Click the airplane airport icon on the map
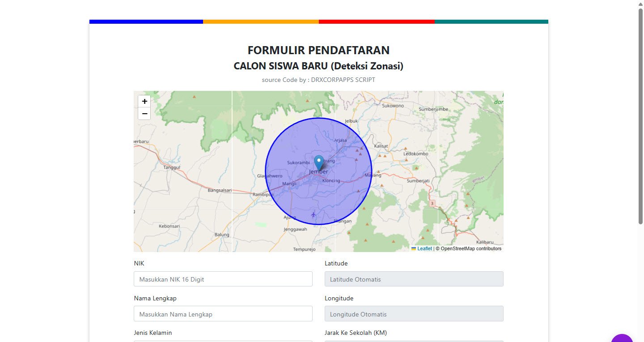This screenshot has height=342, width=644. click(x=314, y=215)
